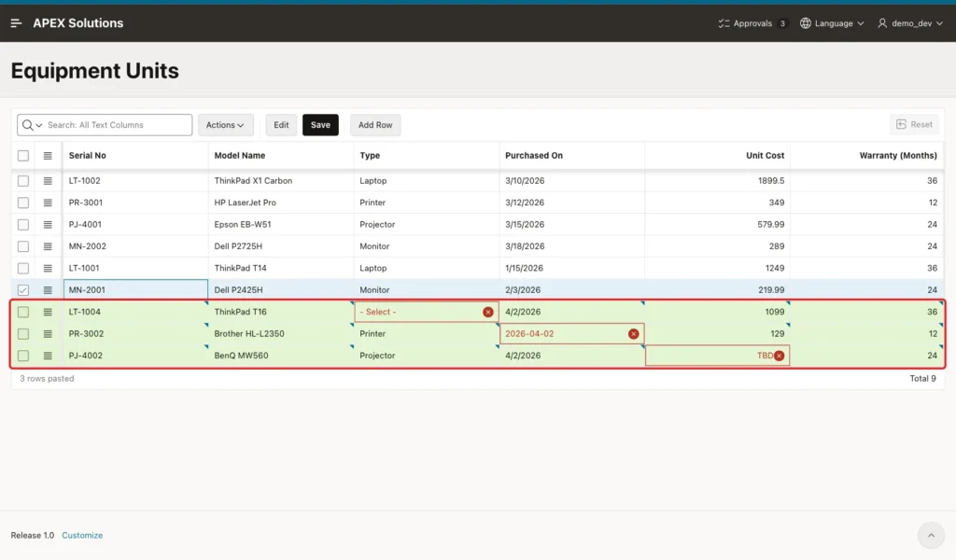Click the TBD unit cost field
This screenshot has width=956, height=560.
tap(718, 356)
